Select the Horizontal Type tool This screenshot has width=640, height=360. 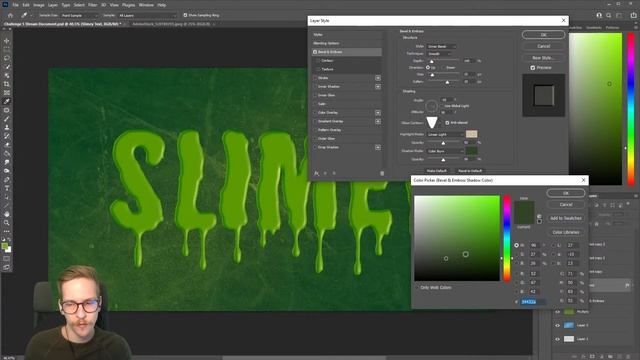(x=7, y=188)
